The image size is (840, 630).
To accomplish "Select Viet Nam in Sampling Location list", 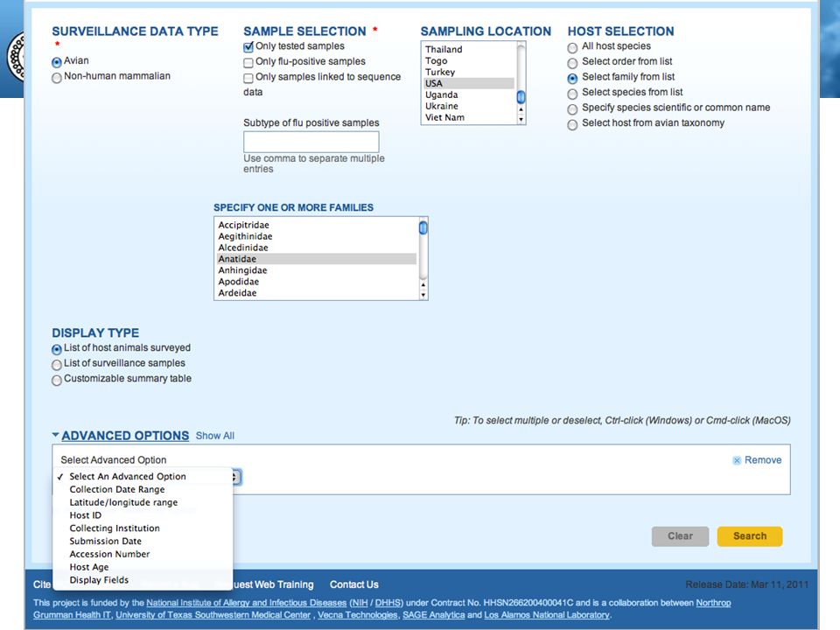I will pyautogui.click(x=469, y=117).
